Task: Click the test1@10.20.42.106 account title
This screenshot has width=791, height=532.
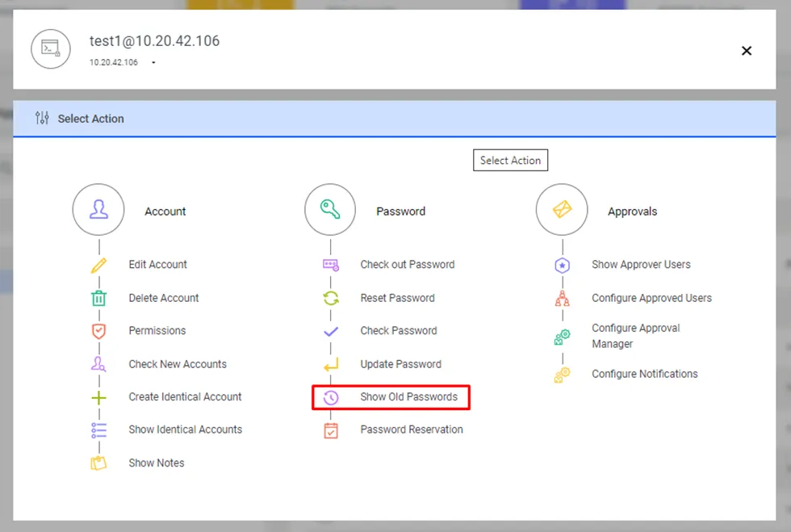Action: (155, 41)
